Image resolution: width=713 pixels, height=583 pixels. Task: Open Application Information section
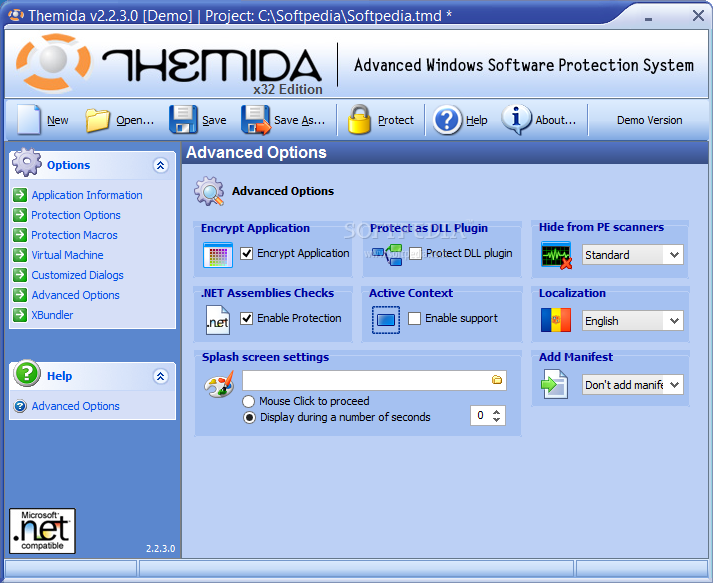(x=87, y=195)
